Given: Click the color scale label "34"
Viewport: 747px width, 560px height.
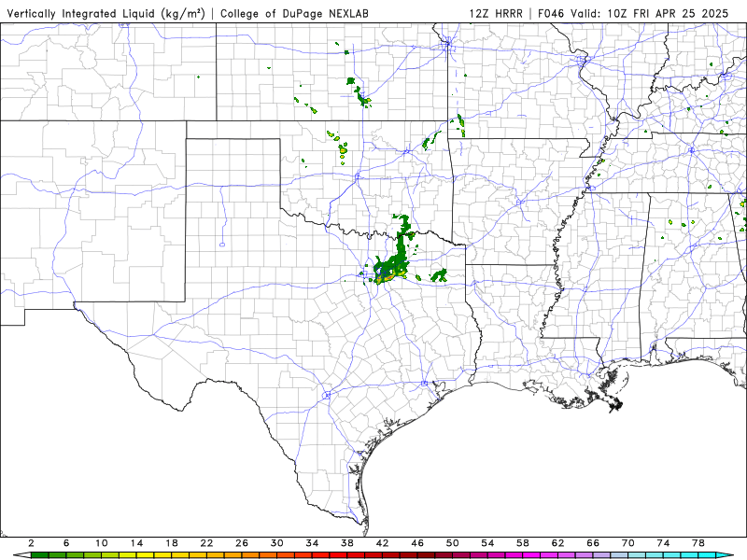Looking at the screenshot, I should (312, 543).
